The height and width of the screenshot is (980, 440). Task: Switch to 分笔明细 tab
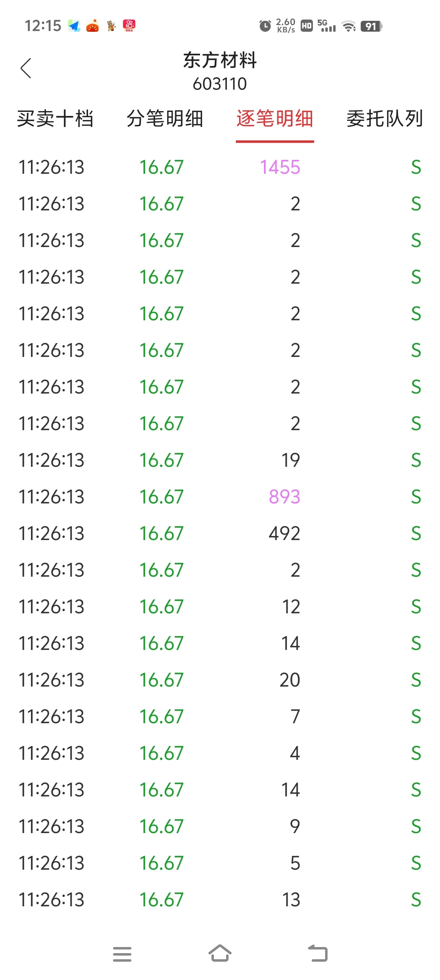[x=165, y=119]
